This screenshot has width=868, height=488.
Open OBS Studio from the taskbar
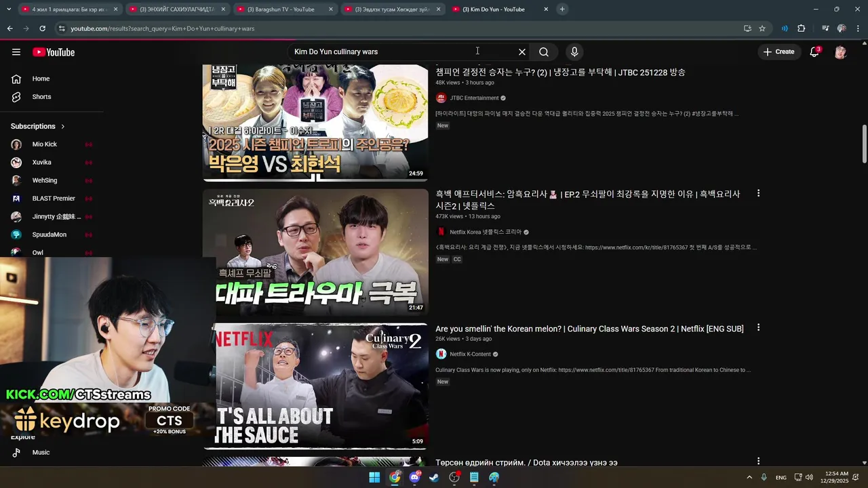pos(454,477)
